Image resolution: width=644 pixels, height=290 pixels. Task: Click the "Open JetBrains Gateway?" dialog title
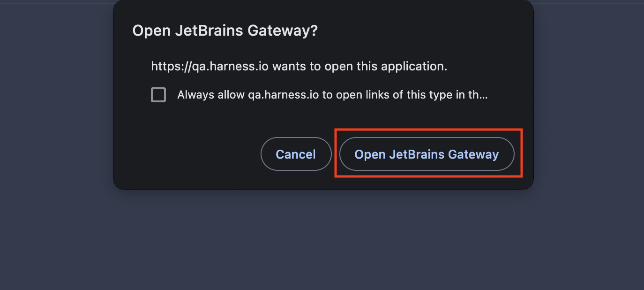[225, 31]
